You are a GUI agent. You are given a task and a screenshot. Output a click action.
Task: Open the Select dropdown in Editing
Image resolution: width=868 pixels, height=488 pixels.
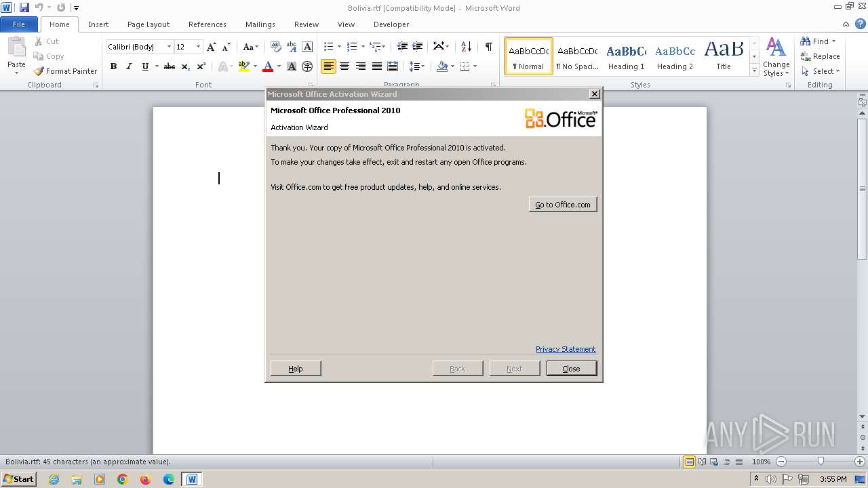tap(820, 71)
